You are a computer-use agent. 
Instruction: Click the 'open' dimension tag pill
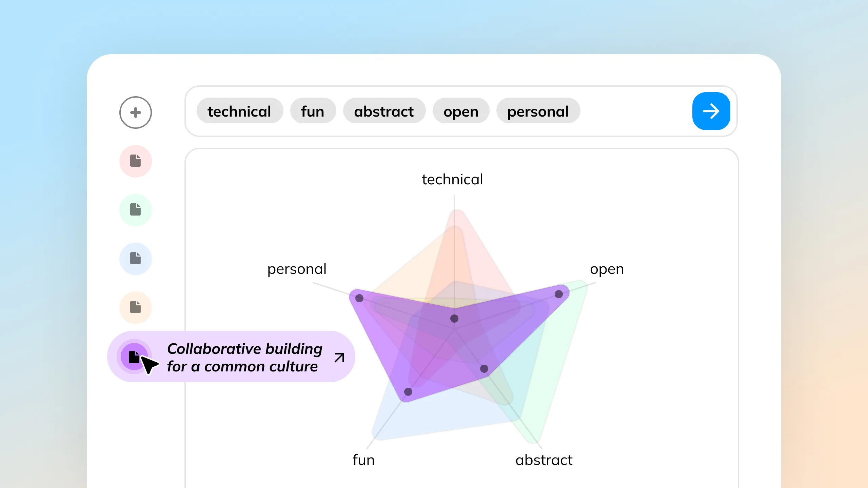coord(460,111)
